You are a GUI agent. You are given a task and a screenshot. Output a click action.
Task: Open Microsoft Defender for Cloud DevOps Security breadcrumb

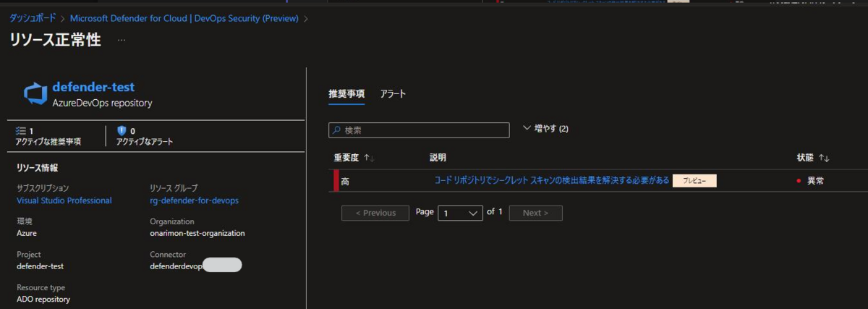[x=184, y=18]
